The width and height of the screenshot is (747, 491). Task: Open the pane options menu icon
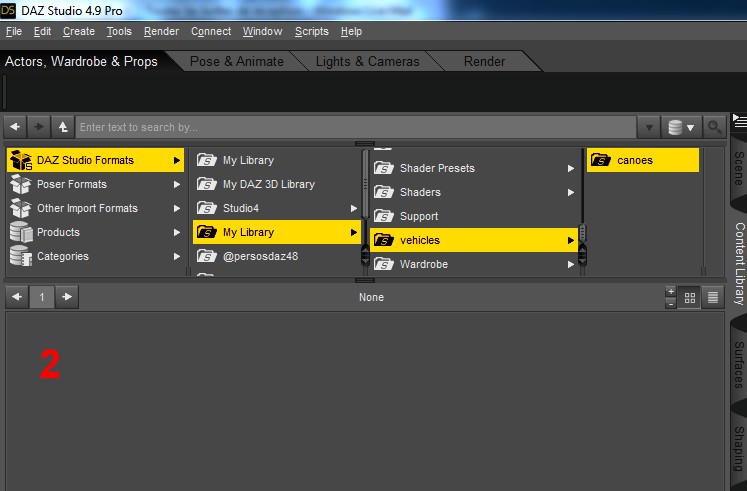tap(739, 121)
